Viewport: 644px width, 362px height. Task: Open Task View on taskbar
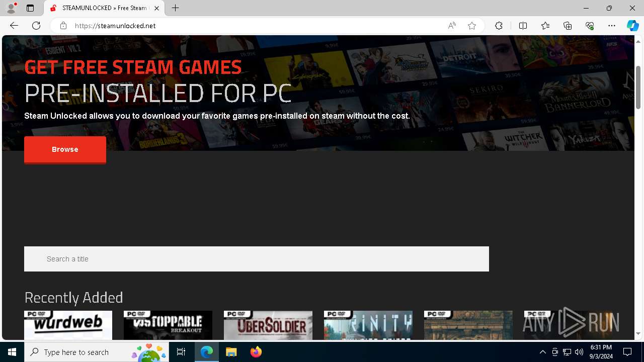click(x=181, y=352)
